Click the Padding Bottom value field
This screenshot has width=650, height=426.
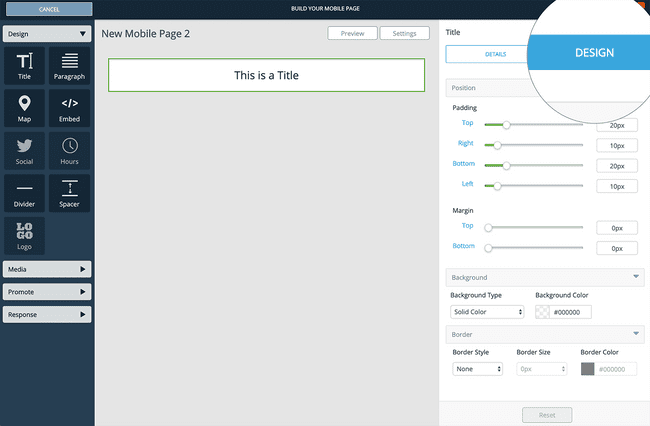tap(617, 166)
